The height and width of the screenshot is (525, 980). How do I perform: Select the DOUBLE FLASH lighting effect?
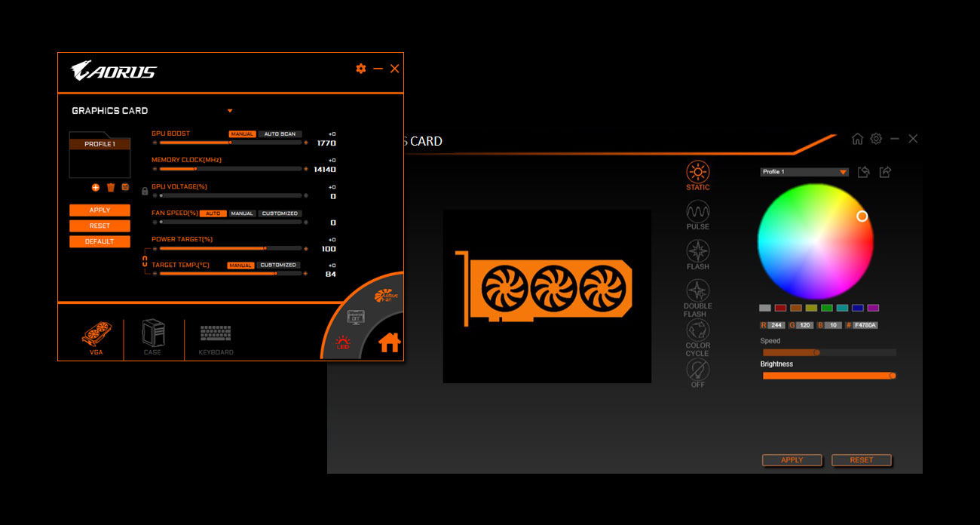point(697,298)
